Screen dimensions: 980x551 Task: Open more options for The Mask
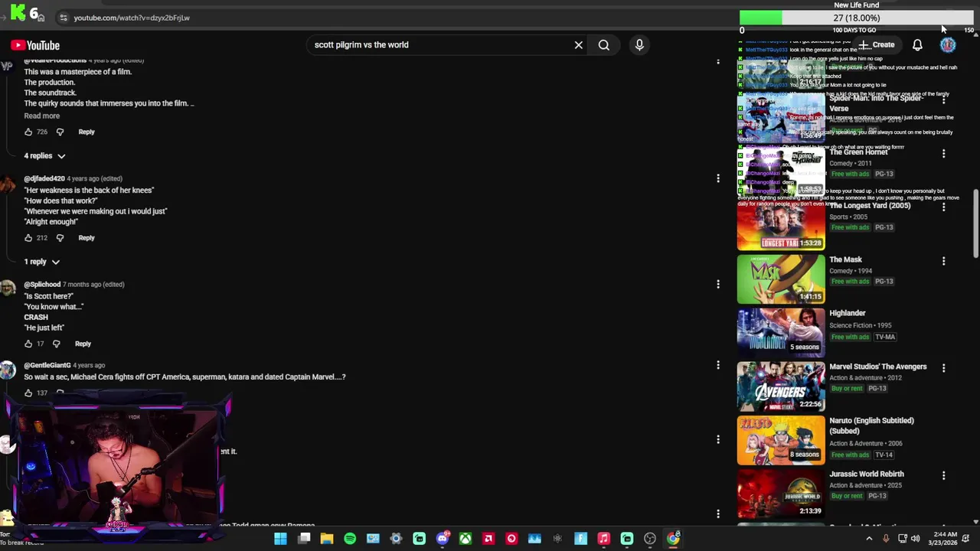click(943, 261)
